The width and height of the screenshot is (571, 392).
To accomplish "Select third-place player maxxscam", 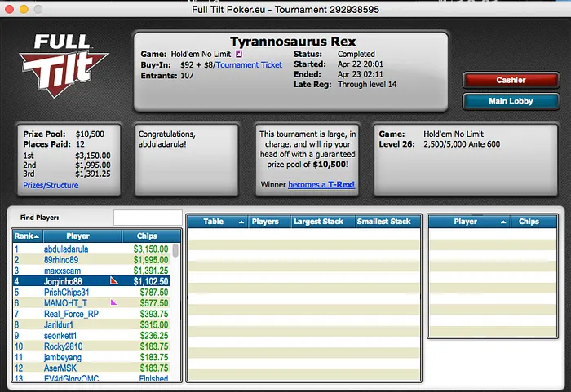I will tap(63, 270).
